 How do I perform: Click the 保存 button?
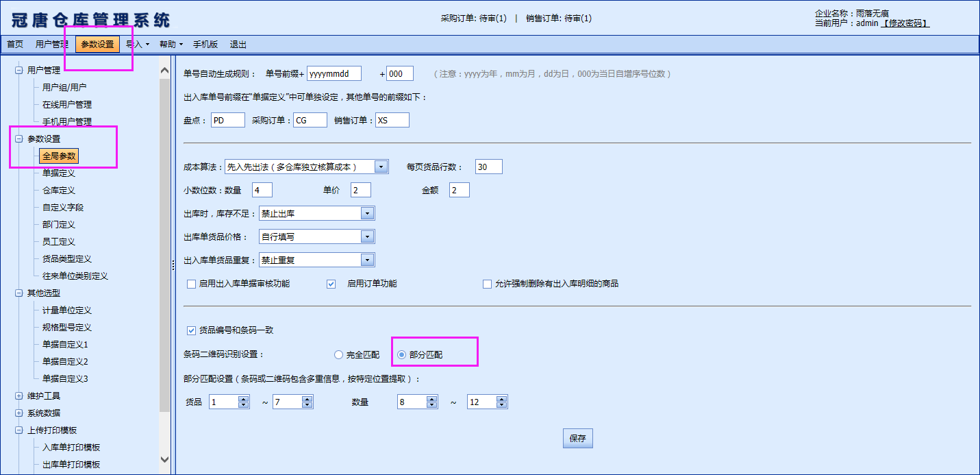pyautogui.click(x=578, y=439)
